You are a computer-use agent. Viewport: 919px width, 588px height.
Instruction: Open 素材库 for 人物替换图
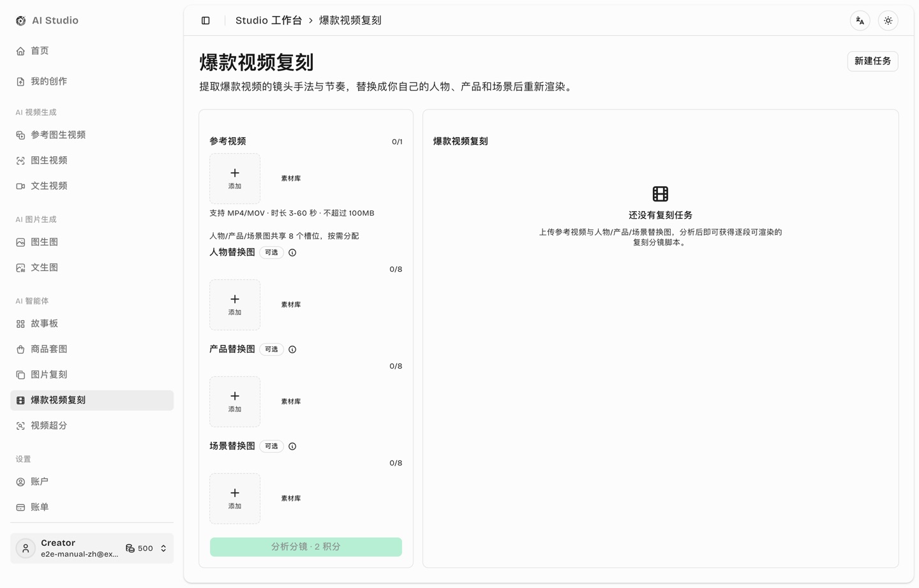(291, 305)
